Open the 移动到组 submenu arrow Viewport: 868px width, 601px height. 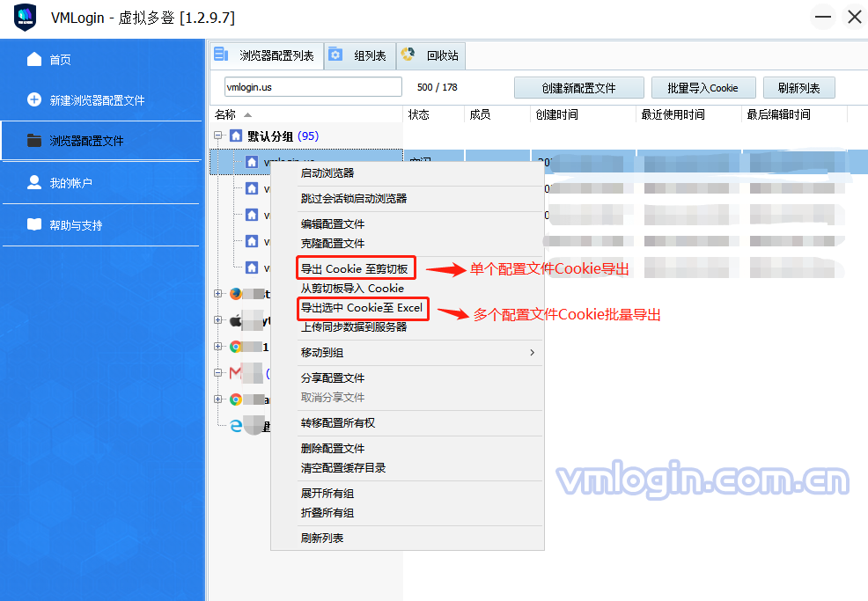pyautogui.click(x=531, y=353)
